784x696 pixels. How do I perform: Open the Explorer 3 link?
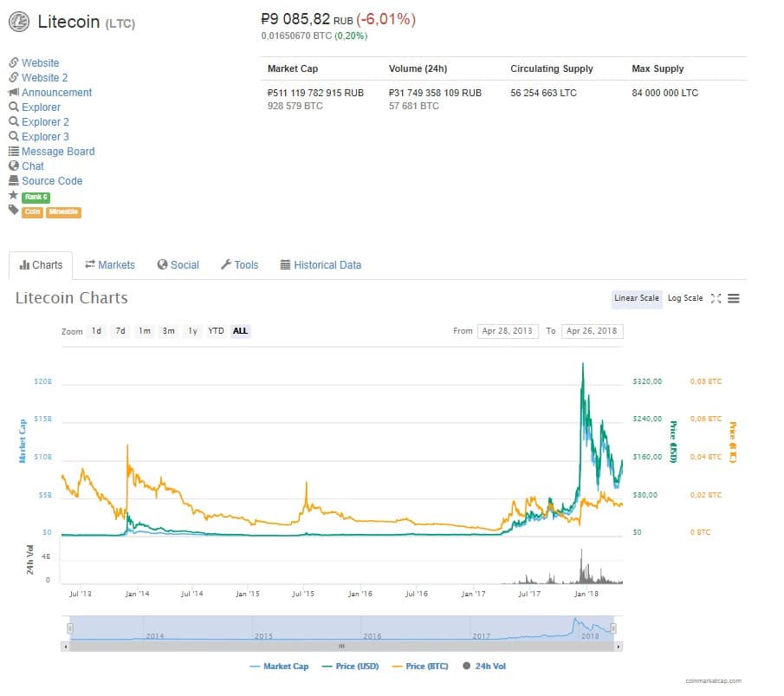(45, 137)
